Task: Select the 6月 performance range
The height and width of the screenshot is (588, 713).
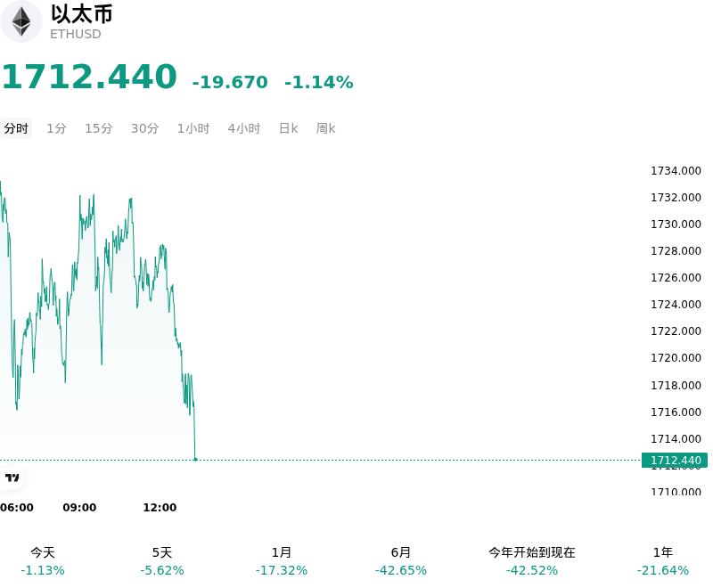Action: (400, 561)
